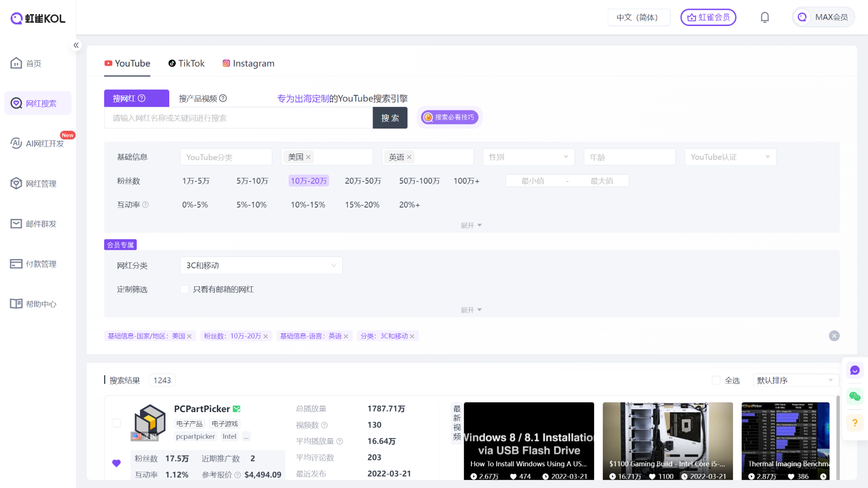Open YouTube分类 dropdown

(x=226, y=157)
